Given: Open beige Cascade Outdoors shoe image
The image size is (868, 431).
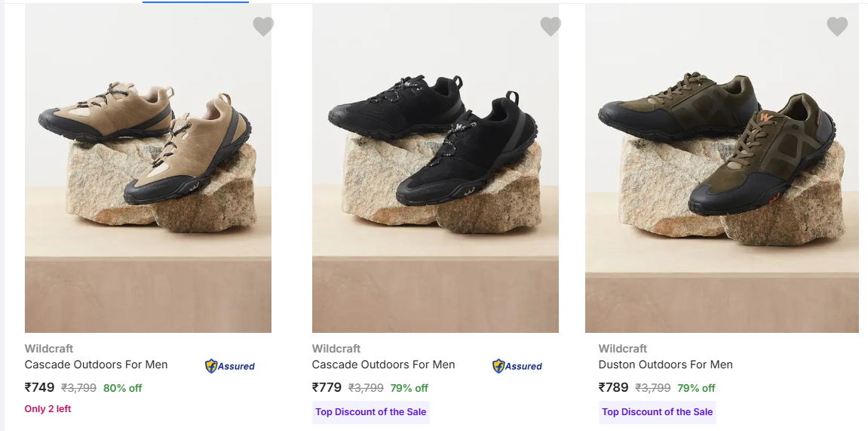Looking at the screenshot, I should coord(148,168).
